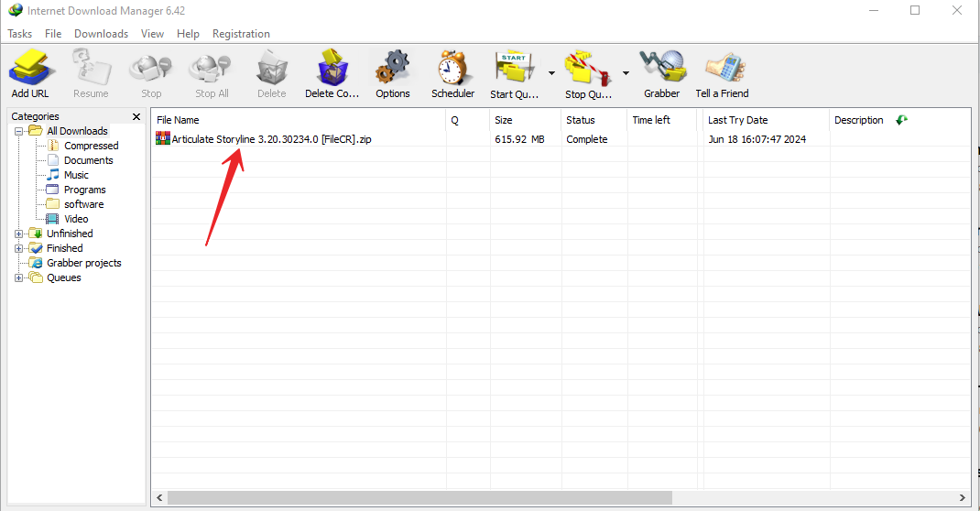Click the Stop Queue icon

587,68
